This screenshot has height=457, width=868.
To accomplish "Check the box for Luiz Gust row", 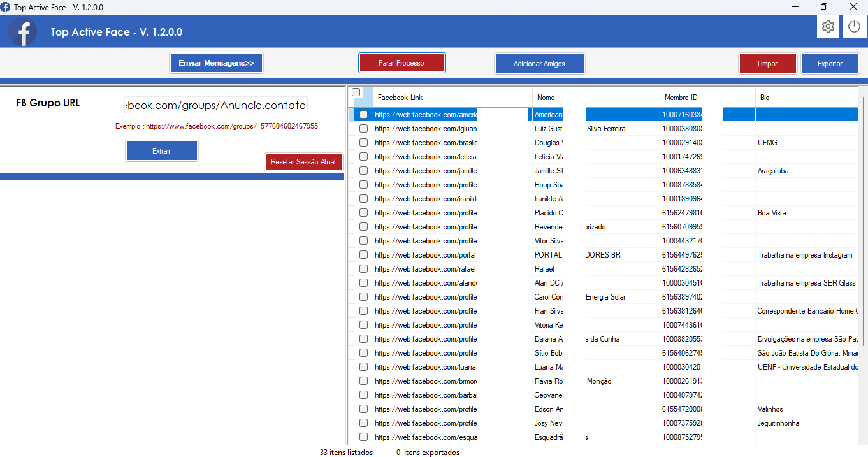I will tap(363, 129).
